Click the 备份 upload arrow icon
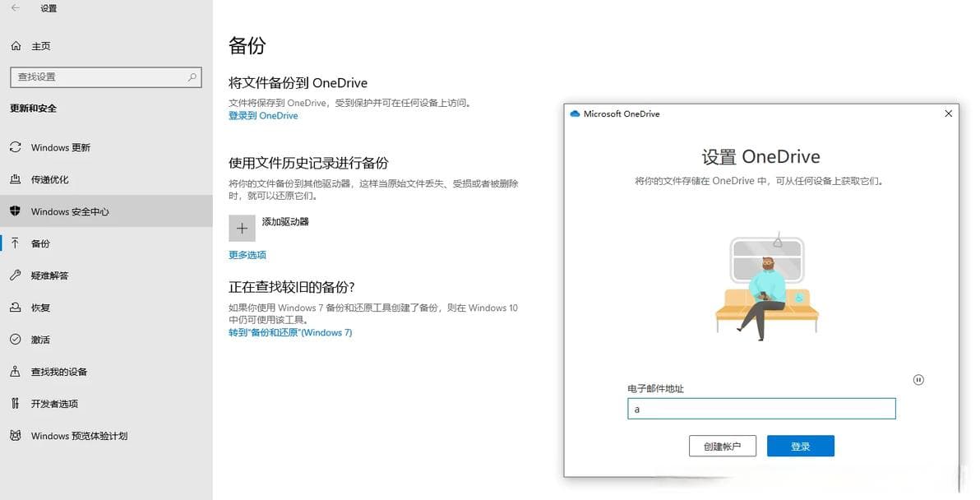 tap(16, 243)
